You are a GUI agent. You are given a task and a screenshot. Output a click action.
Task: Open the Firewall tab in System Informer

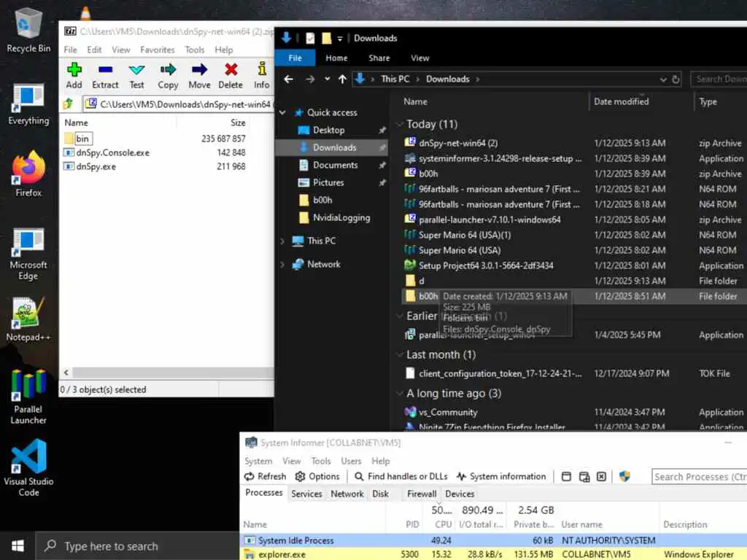(421, 494)
